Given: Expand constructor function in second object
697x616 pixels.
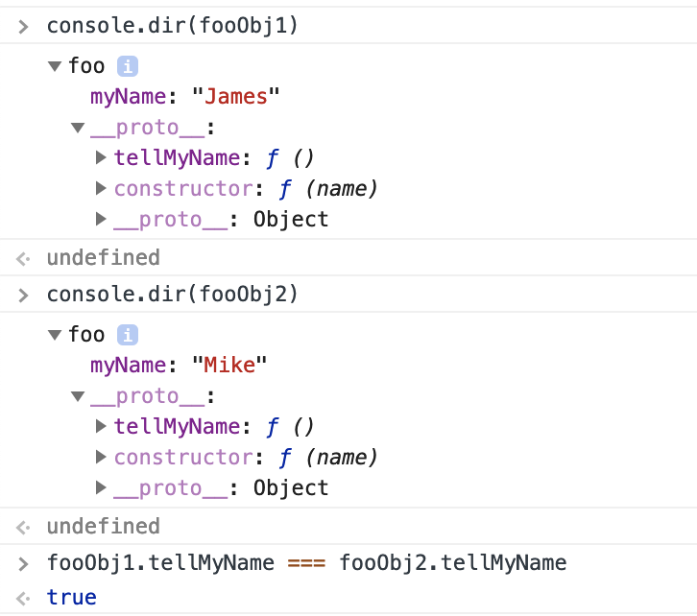Looking at the screenshot, I should (x=101, y=458).
